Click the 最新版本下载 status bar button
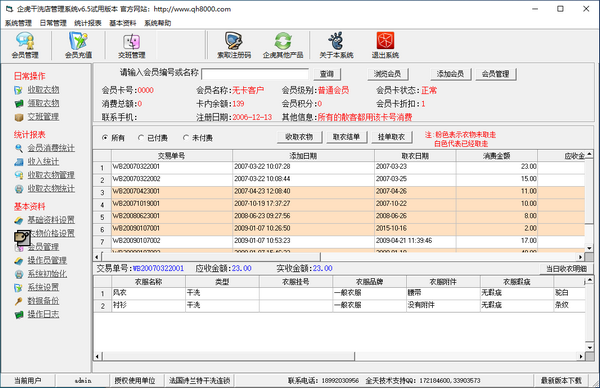The image size is (600, 388). 561,380
